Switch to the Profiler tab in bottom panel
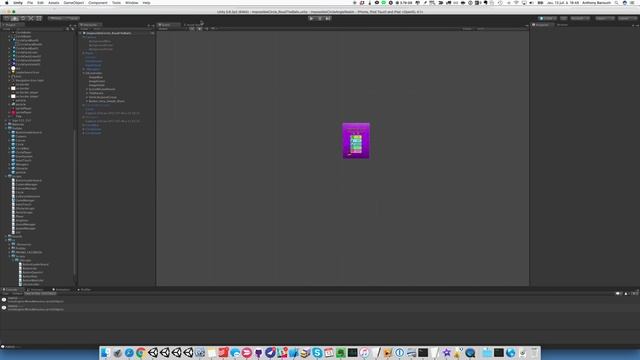Viewport: 640px width, 360px height. pyautogui.click(x=84, y=289)
